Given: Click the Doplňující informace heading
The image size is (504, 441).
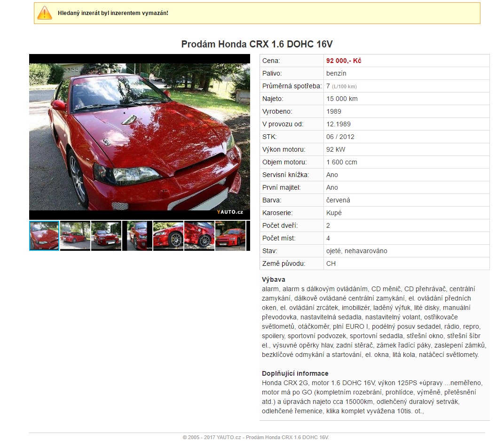Looking at the screenshot, I should click(x=295, y=373).
